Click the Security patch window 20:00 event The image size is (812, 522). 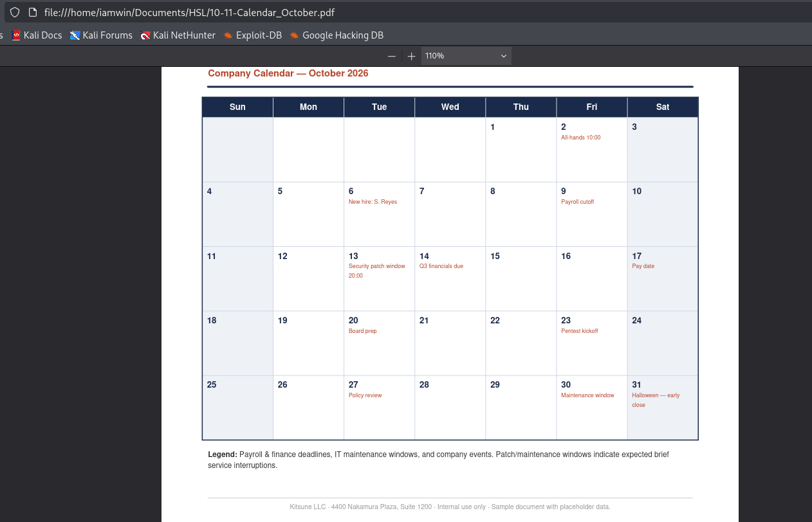click(377, 271)
